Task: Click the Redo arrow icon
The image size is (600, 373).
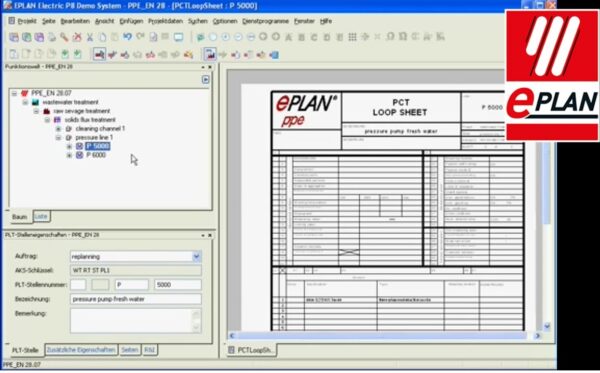Action: tap(140, 37)
